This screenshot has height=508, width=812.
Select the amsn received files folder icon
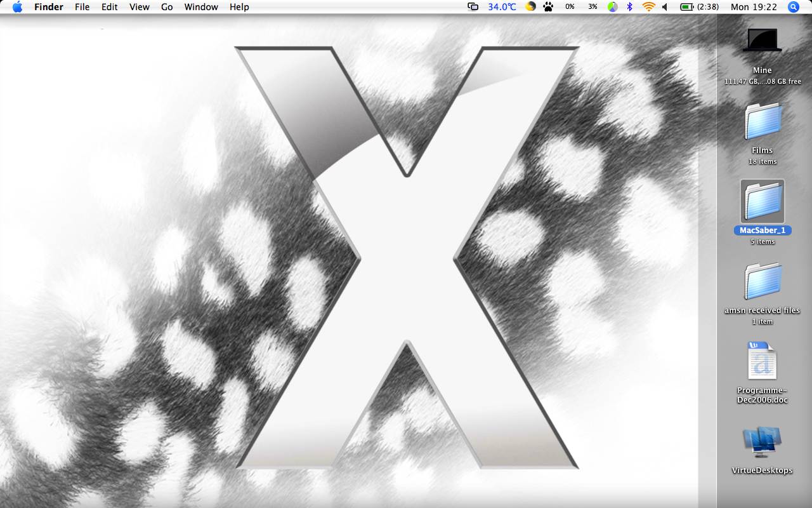tap(763, 282)
